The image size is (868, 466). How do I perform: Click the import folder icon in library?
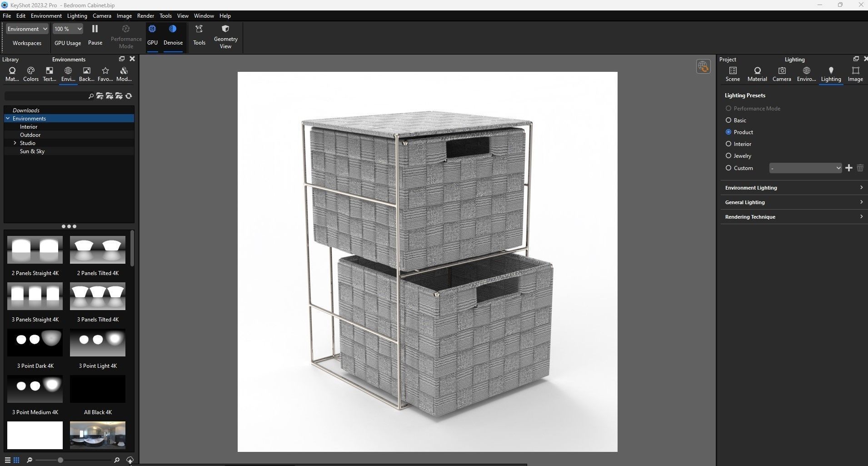[x=109, y=96]
